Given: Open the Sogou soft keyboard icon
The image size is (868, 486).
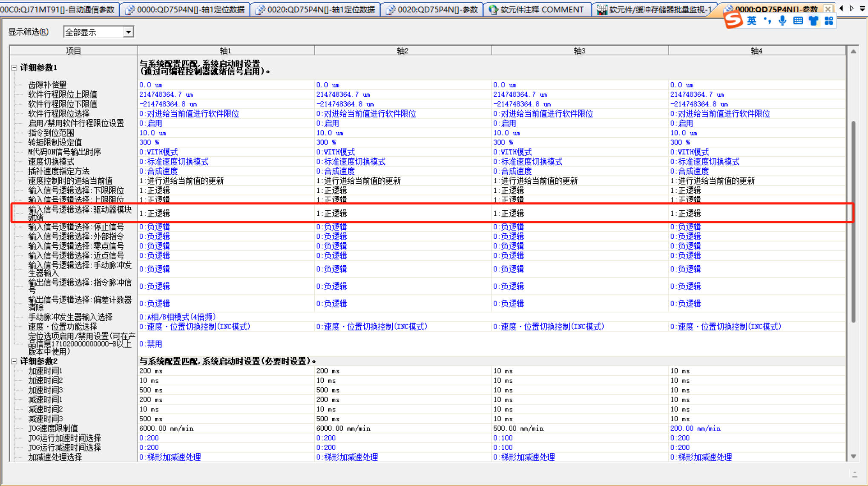Looking at the screenshot, I should click(x=798, y=20).
